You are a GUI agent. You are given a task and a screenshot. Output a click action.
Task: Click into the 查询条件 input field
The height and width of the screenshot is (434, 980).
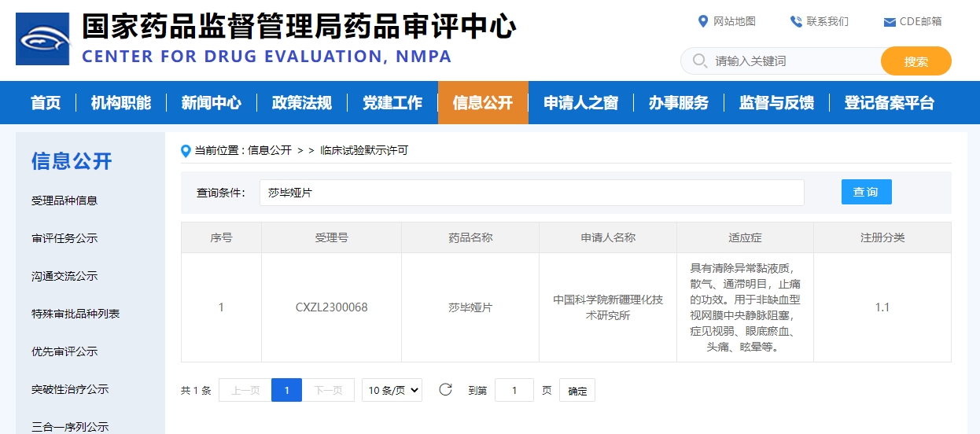pyautogui.click(x=531, y=193)
